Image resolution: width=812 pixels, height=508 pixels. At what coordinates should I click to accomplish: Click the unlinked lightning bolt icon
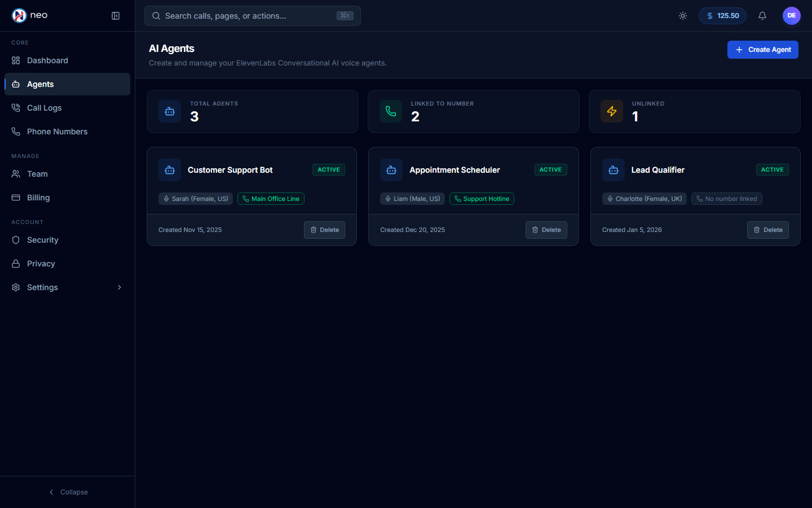coord(612,112)
